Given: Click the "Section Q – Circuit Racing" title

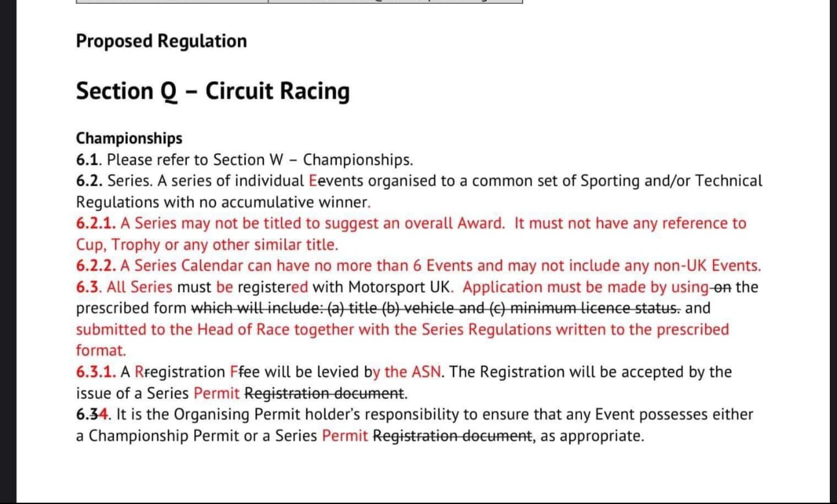Looking at the screenshot, I should tap(212, 91).
